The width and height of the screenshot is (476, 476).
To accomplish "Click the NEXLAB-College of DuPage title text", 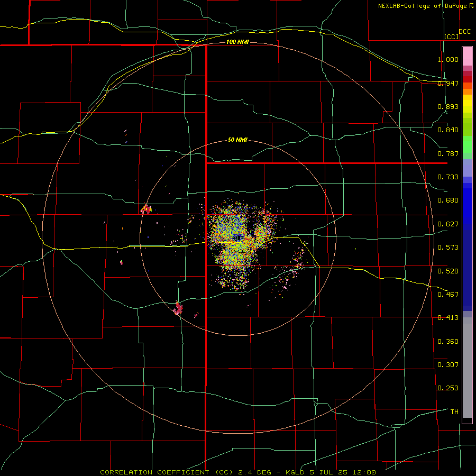I will [x=422, y=6].
